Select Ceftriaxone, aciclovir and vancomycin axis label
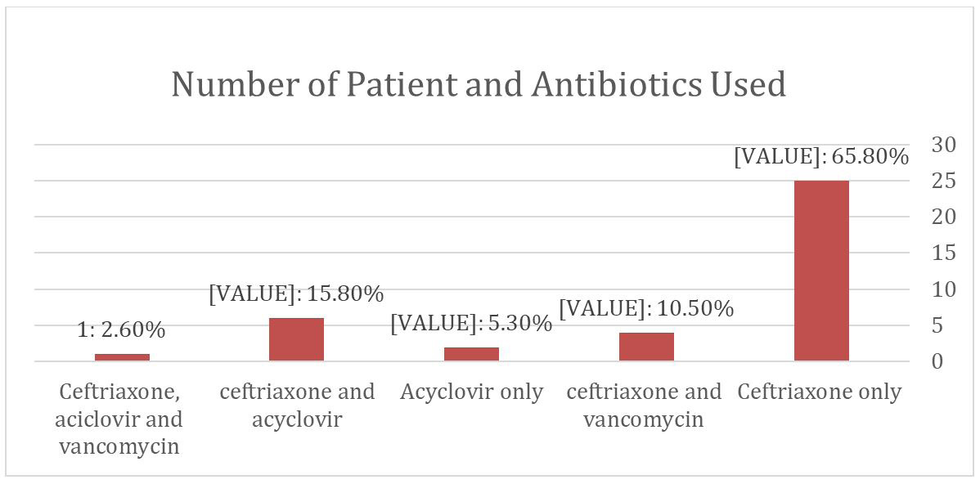Viewport: 980px width, 484px height. [x=120, y=419]
